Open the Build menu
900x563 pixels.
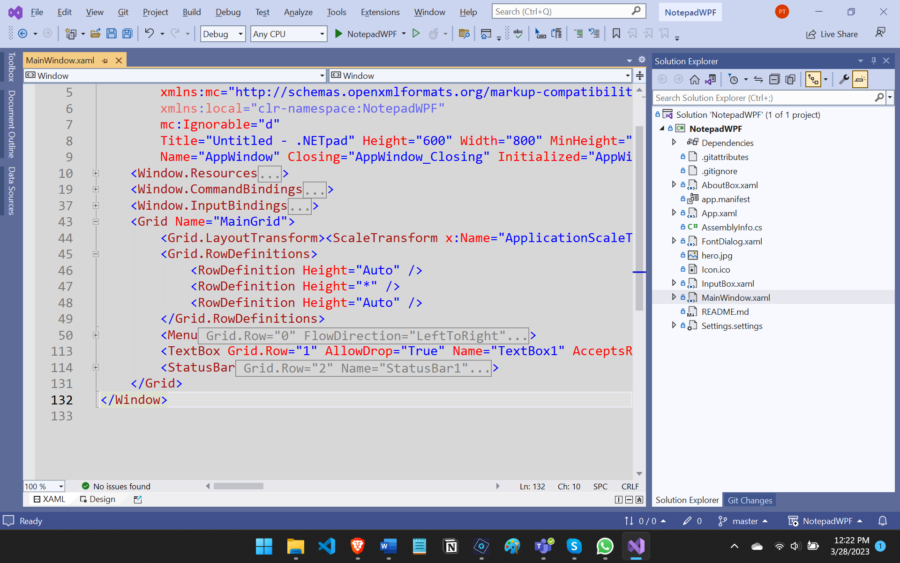click(x=191, y=12)
